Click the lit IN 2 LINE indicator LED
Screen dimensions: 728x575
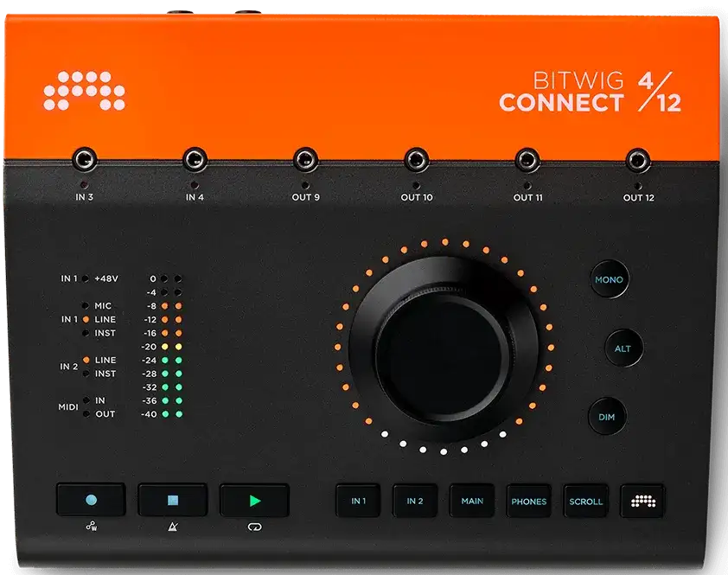[x=86, y=360]
